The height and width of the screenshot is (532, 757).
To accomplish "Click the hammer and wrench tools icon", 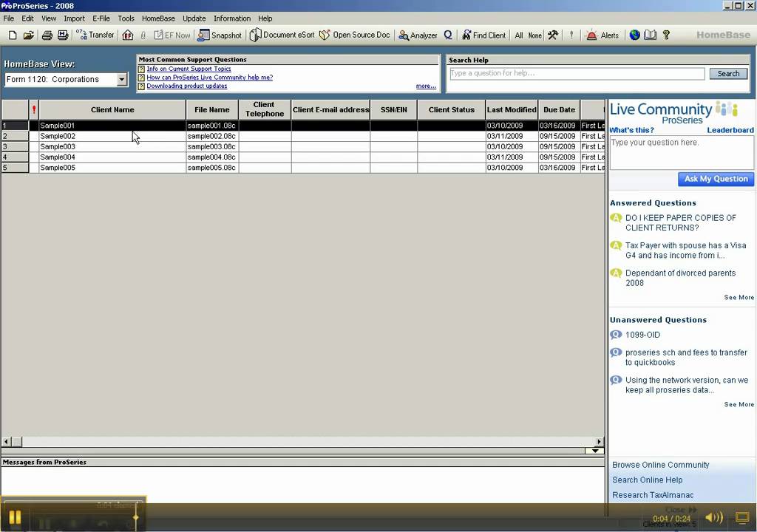I will coord(553,35).
